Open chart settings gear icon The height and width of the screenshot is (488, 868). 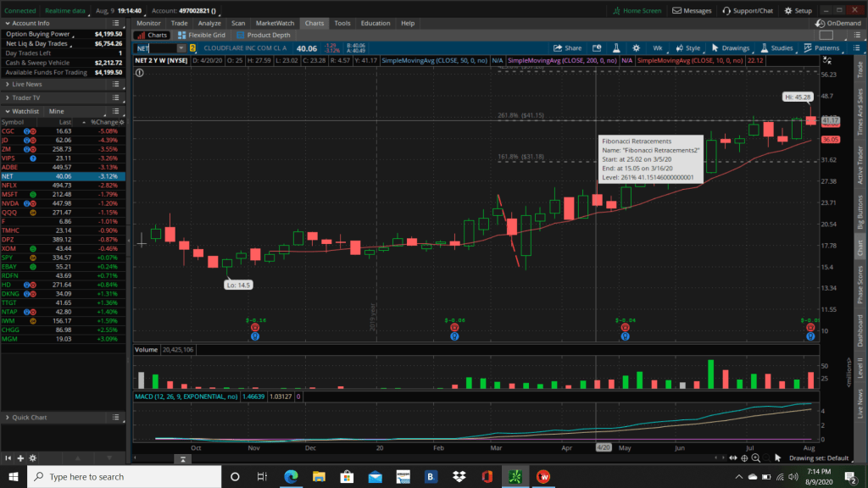tap(637, 48)
